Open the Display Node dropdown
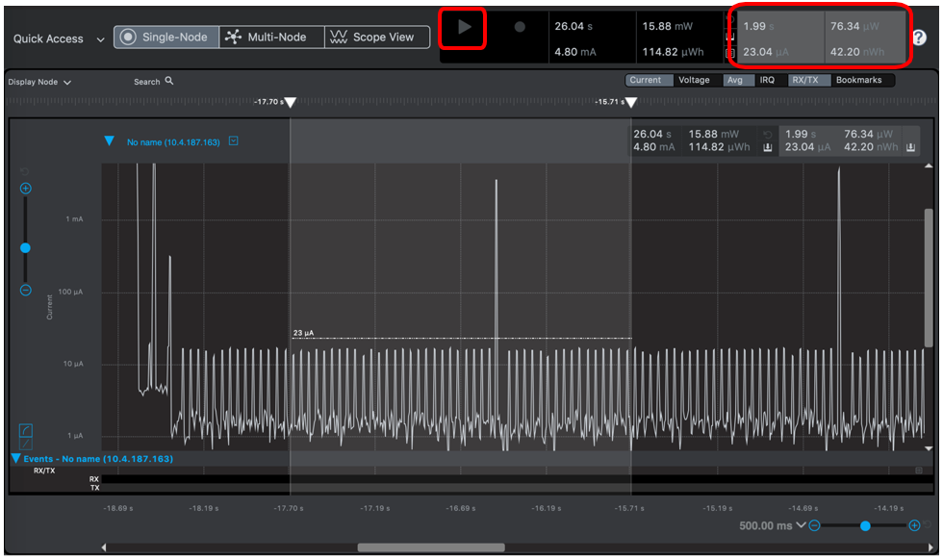 point(39,82)
